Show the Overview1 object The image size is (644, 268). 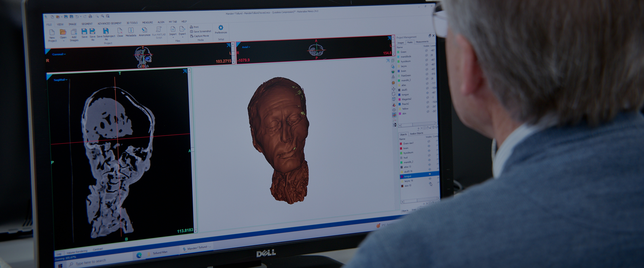(x=429, y=141)
